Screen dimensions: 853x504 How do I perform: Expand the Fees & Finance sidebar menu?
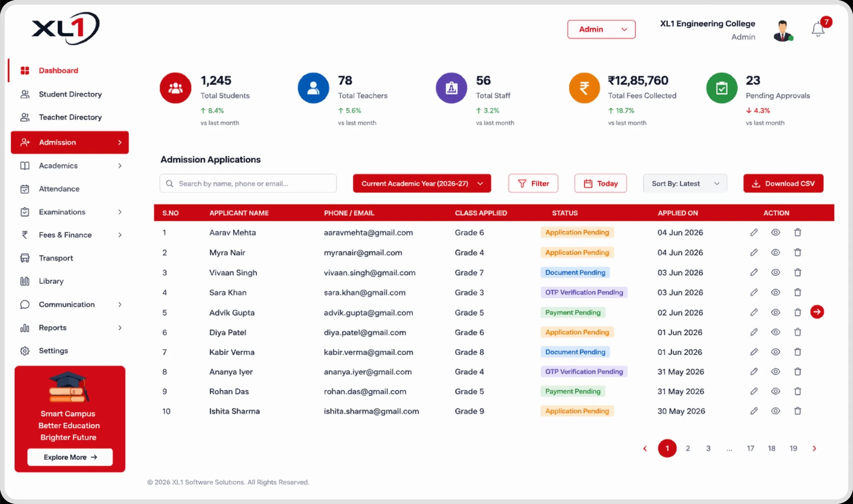(70, 235)
